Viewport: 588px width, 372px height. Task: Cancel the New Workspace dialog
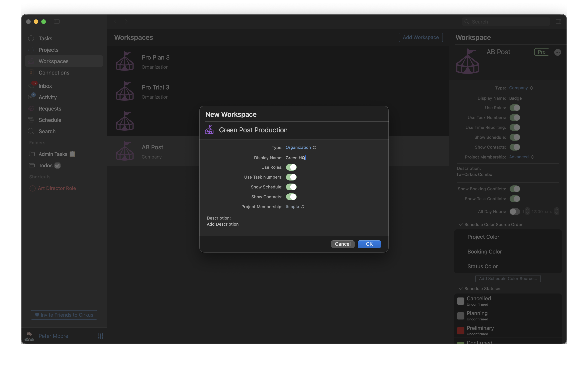coord(342,244)
